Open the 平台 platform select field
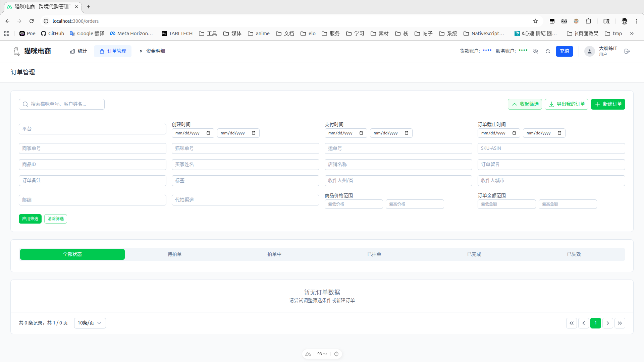The width and height of the screenshot is (644, 362). pos(92,129)
